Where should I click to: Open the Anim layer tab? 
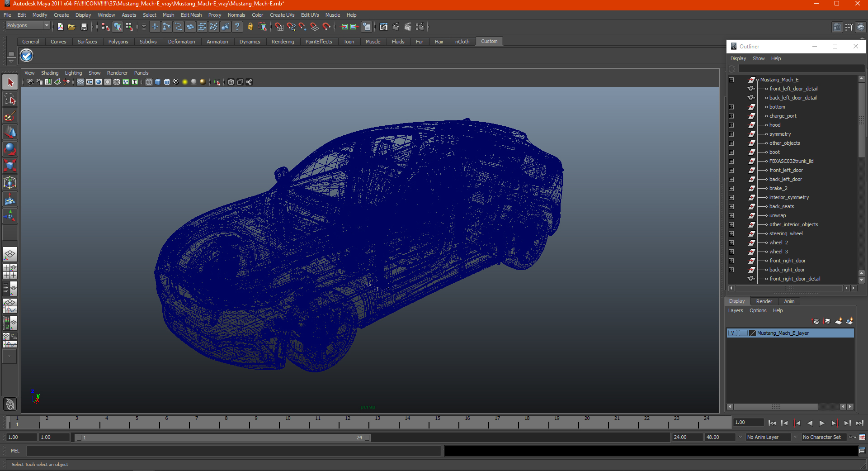pos(789,301)
